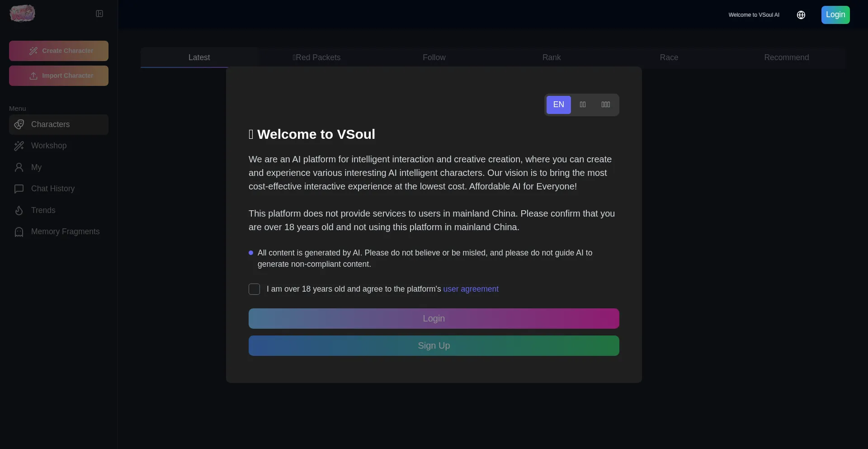The height and width of the screenshot is (449, 868).
Task: Click the Create Character button
Action: coord(59,51)
